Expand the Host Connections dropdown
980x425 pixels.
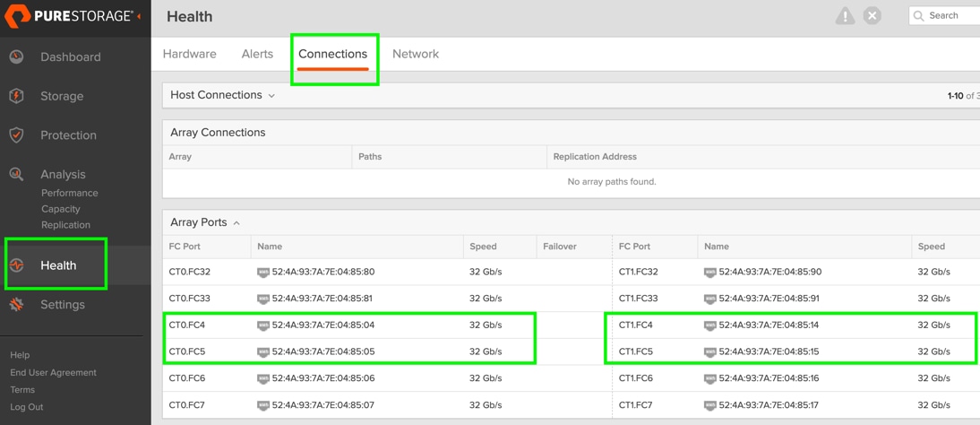coord(271,95)
